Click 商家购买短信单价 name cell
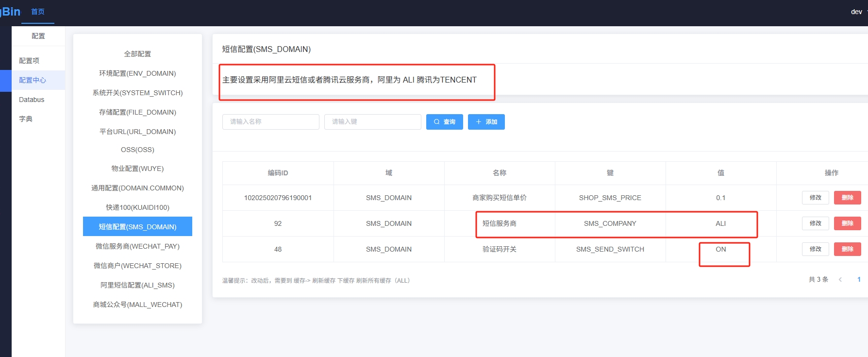The image size is (868, 357). (500, 198)
